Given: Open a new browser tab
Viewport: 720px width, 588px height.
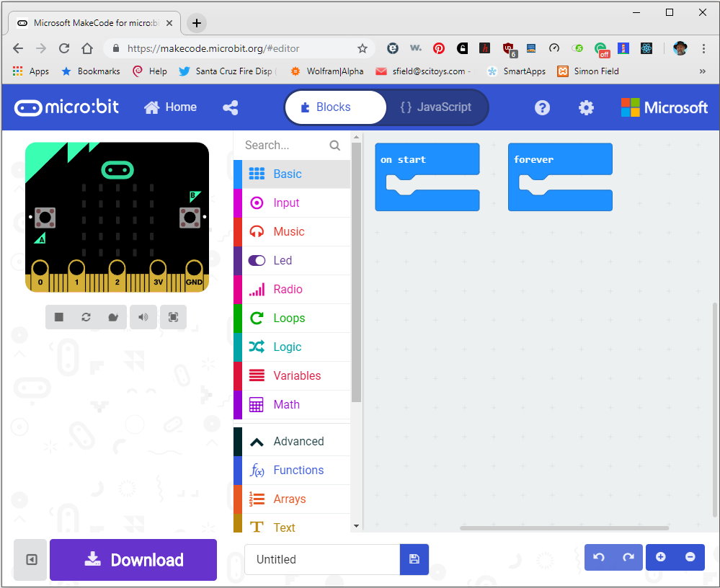Looking at the screenshot, I should [x=197, y=23].
